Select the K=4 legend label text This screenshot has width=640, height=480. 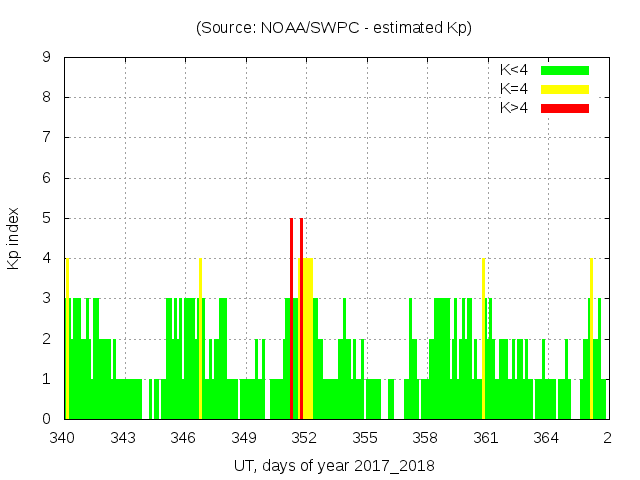pyautogui.click(x=514, y=89)
